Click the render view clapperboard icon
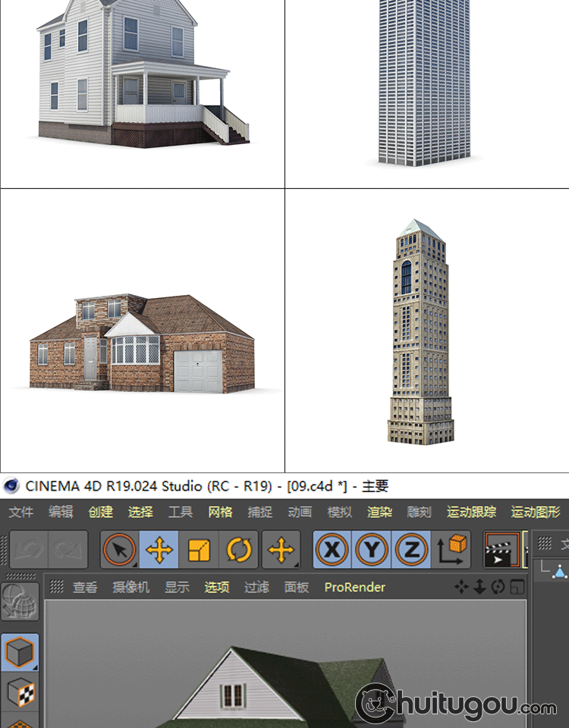 tap(501, 550)
